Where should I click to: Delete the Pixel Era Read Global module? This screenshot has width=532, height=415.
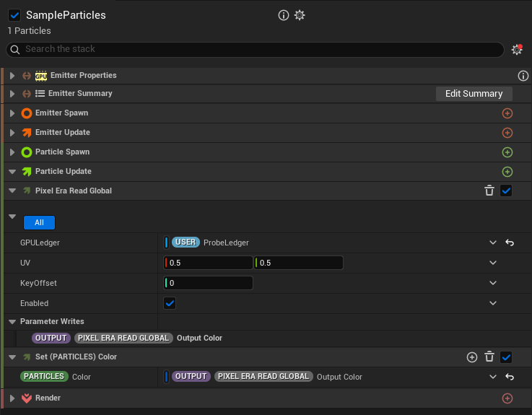489,191
